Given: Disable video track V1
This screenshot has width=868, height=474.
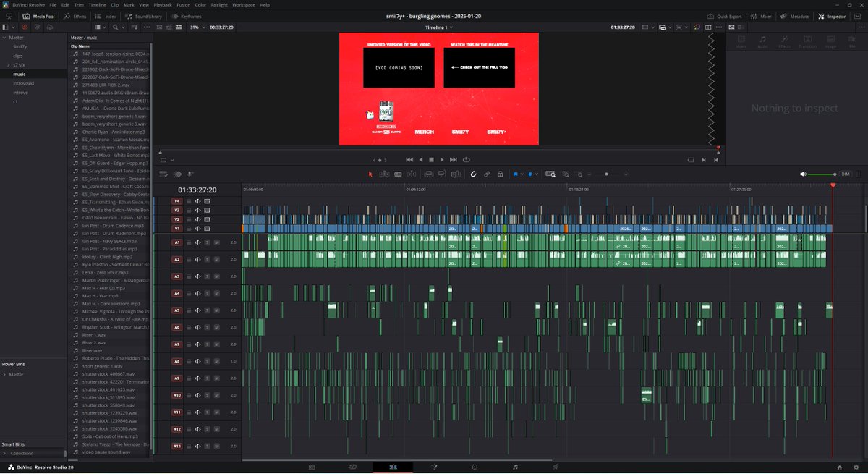Looking at the screenshot, I should [207, 229].
